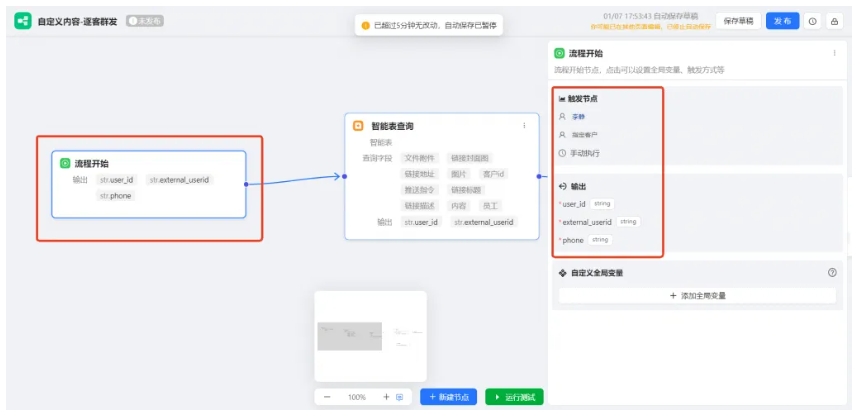Image resolution: width=861 pixels, height=416 pixels.
Task: Click 保存草稿 button
Action: point(738,21)
